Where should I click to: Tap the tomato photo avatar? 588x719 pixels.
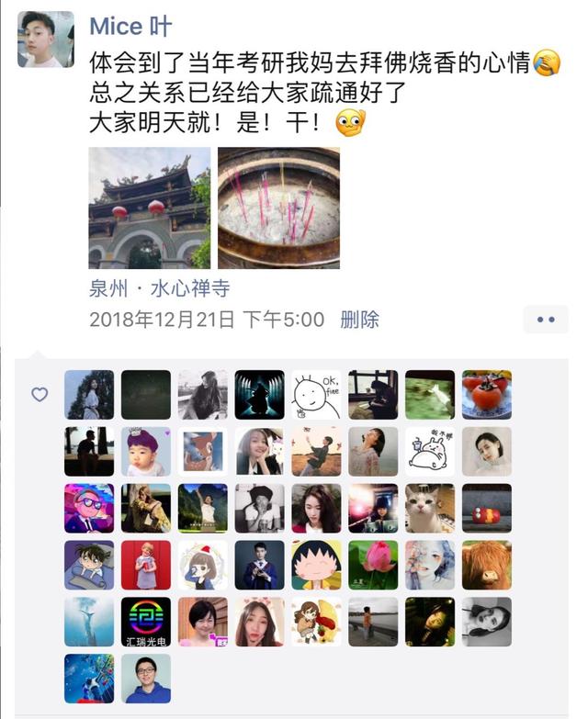click(x=487, y=395)
